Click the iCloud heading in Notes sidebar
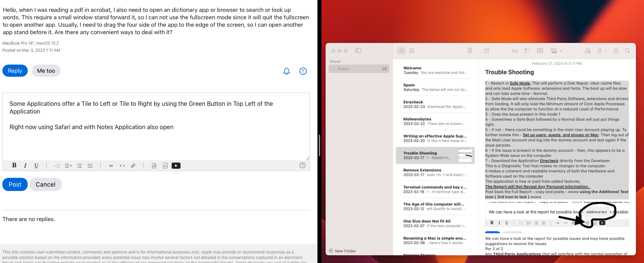 point(335,62)
